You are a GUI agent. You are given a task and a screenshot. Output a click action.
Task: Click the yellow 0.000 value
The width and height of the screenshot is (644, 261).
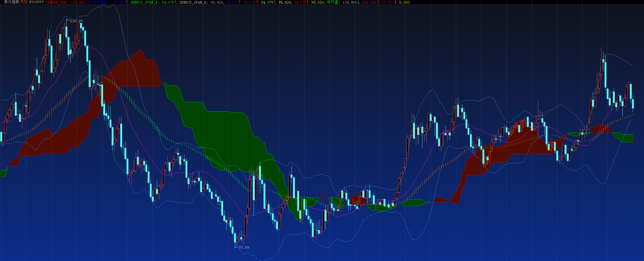pos(404,2)
